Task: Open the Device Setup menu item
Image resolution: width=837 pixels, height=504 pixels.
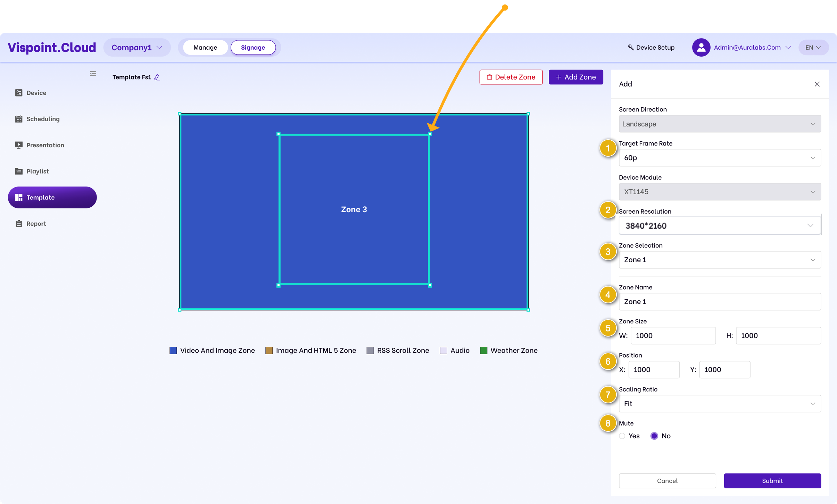Action: click(x=651, y=48)
